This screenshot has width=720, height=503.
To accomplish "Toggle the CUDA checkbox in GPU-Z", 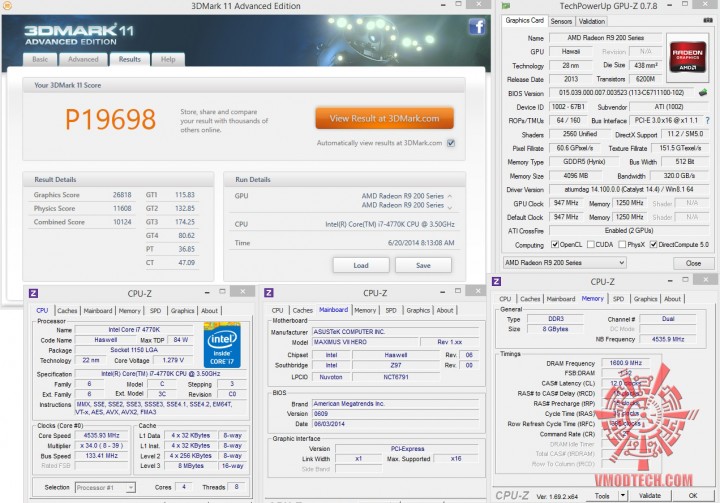I will (x=591, y=244).
